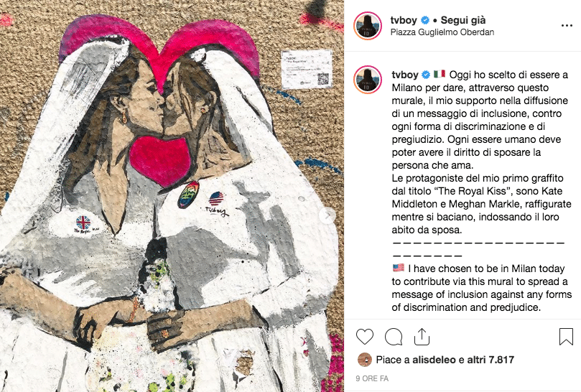Open tvboy profile picture in header
The width and height of the screenshot is (581, 392).
[367, 26]
